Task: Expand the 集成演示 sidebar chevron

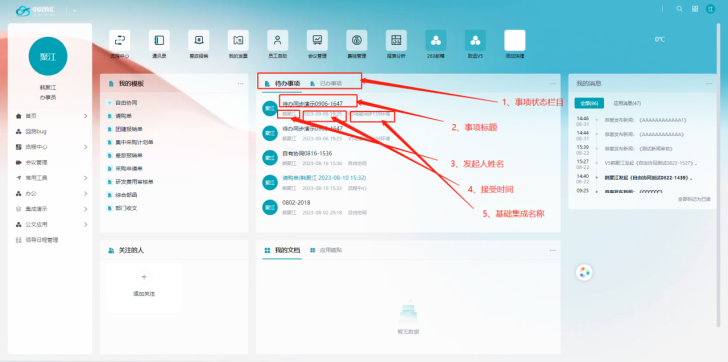Action: click(x=85, y=209)
